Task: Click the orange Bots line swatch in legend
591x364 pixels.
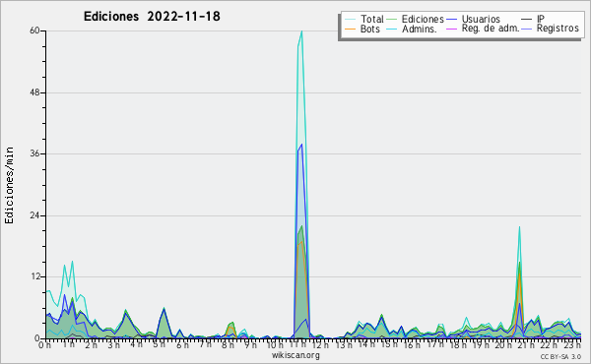Action: point(350,29)
